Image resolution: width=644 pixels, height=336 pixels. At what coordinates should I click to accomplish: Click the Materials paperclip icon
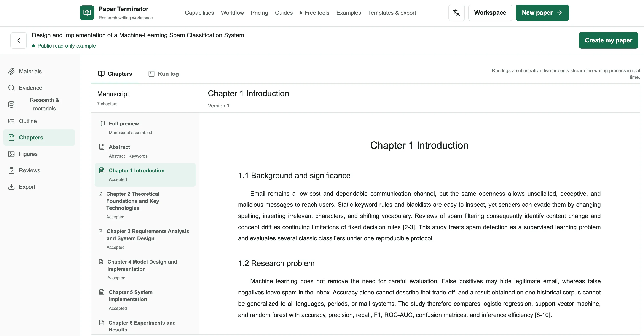coord(11,71)
